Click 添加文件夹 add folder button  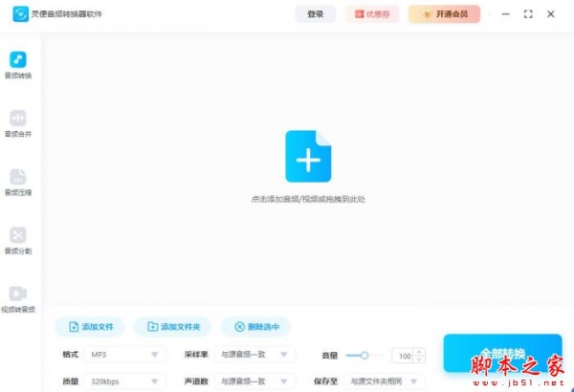[x=173, y=326]
